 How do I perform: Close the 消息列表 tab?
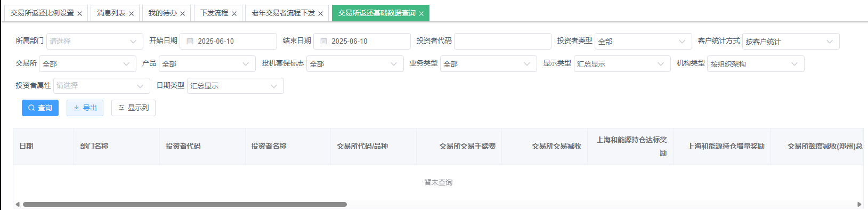click(x=132, y=14)
